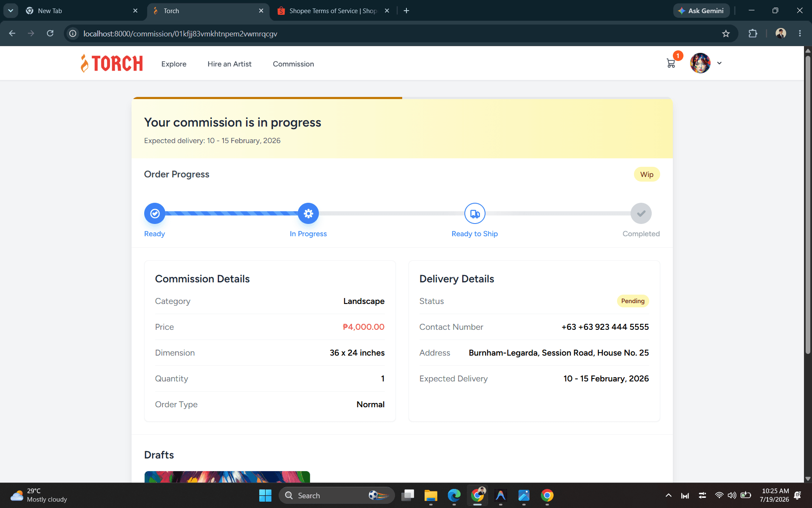Screen dimensions: 812x508
Task: Click the Torch flame logo
Action: pyautogui.click(x=112, y=63)
